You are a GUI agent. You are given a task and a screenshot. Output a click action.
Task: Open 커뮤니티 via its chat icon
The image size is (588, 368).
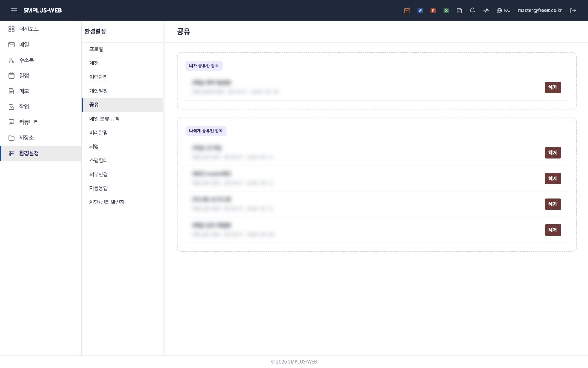pyautogui.click(x=11, y=122)
